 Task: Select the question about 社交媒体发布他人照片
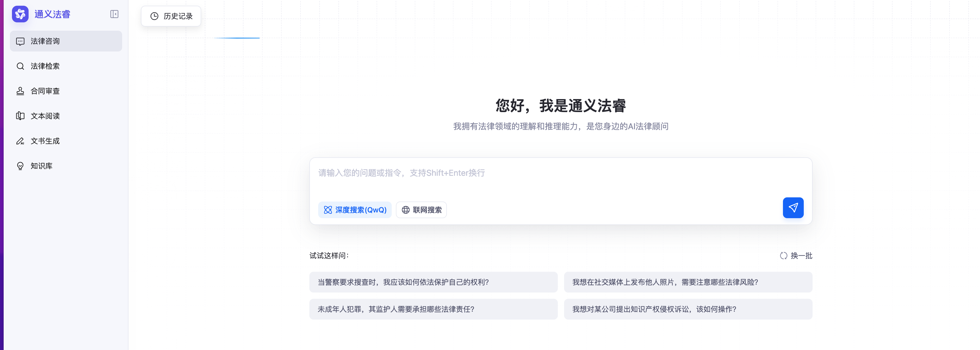pos(688,282)
